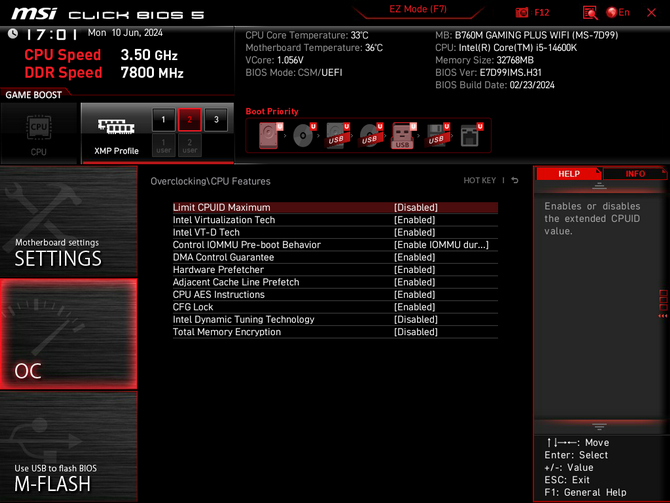Select Control IOMMU Pre-boot Behavior row
Image resolution: width=670 pixels, height=503 pixels.
pos(335,244)
